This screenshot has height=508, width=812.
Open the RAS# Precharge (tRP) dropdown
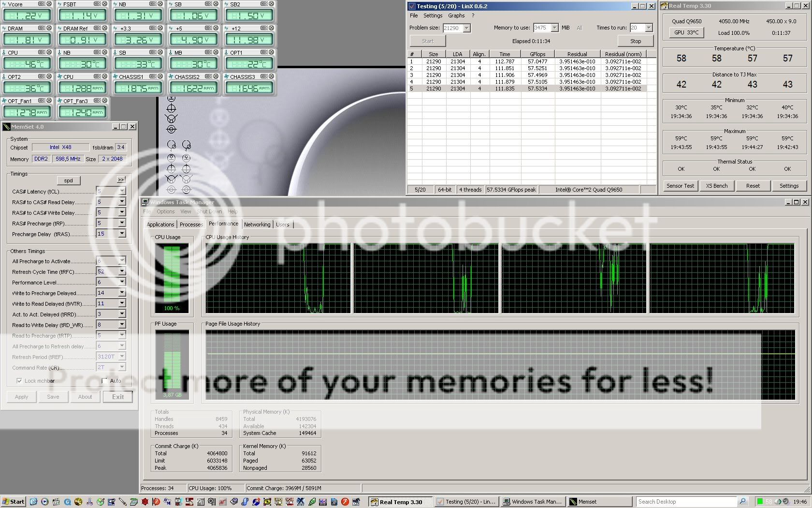tap(122, 223)
